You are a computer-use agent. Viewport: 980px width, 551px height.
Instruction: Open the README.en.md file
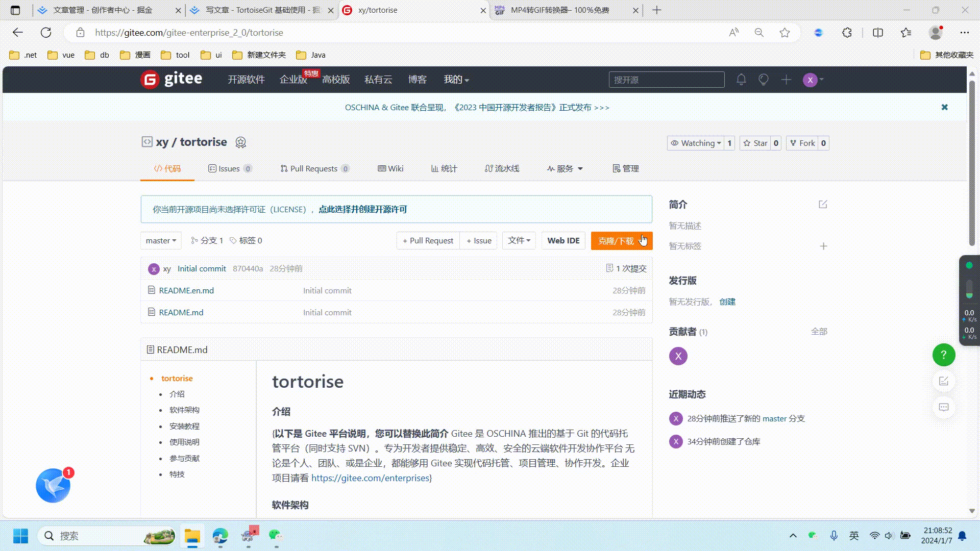pos(186,291)
